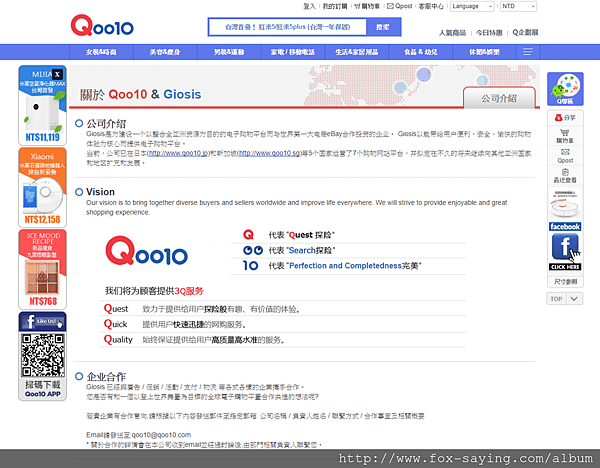
Task: Click the Q遊區 game mascot icon
Action: click(x=565, y=89)
